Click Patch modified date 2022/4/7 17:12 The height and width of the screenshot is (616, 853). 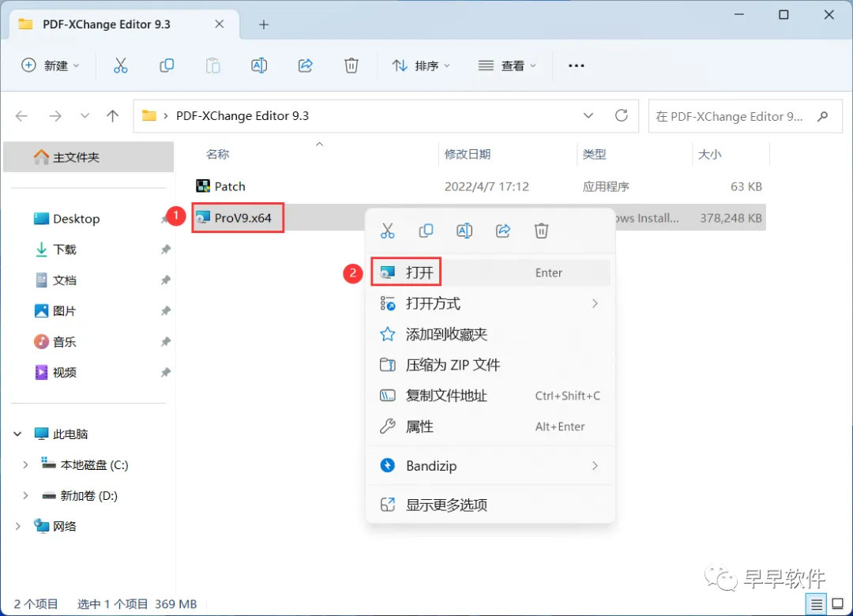tap(487, 186)
